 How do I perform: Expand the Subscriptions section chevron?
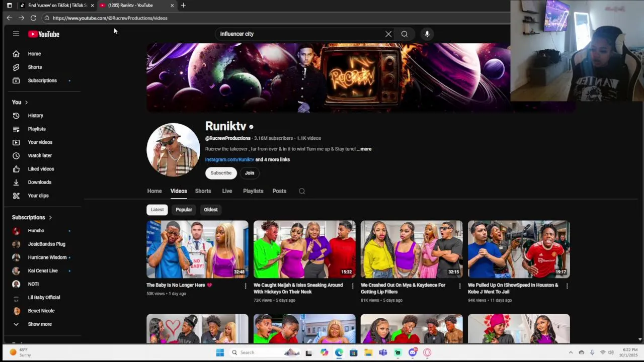click(50, 218)
